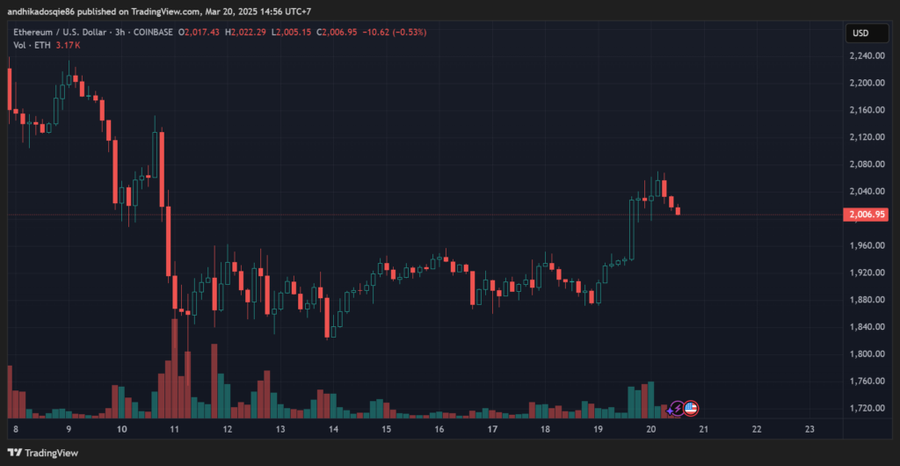Click the 1,760.00 price axis label
The width and height of the screenshot is (900, 466).
866,381
